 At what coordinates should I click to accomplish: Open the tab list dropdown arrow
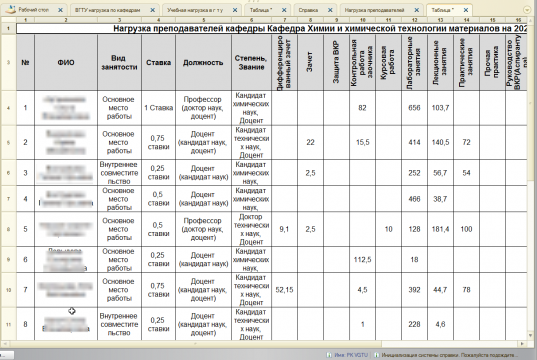point(527,11)
